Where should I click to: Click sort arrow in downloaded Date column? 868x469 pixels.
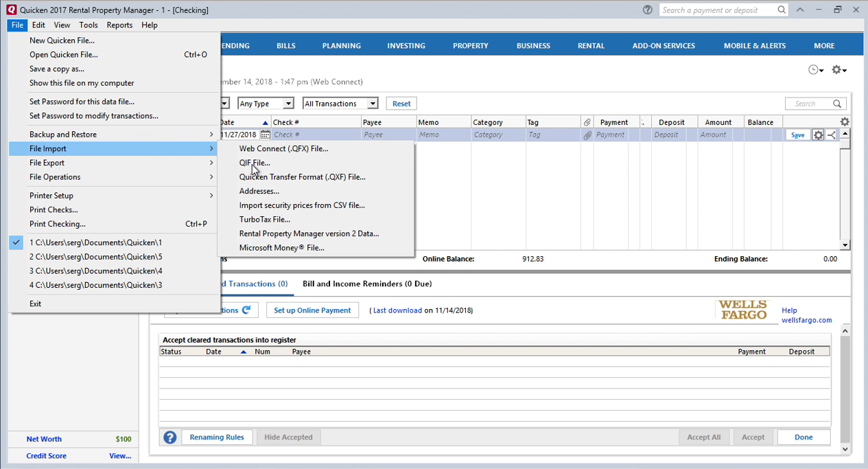(243, 352)
